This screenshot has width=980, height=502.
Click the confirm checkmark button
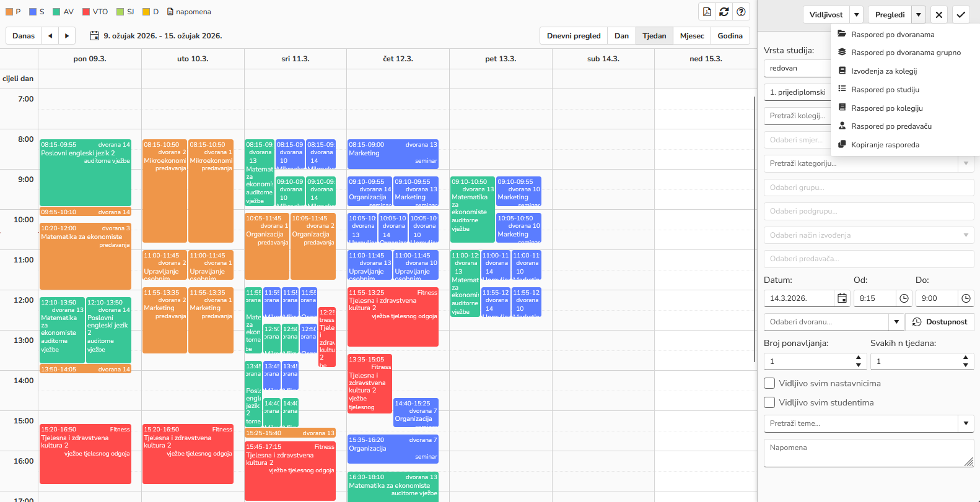coord(960,15)
